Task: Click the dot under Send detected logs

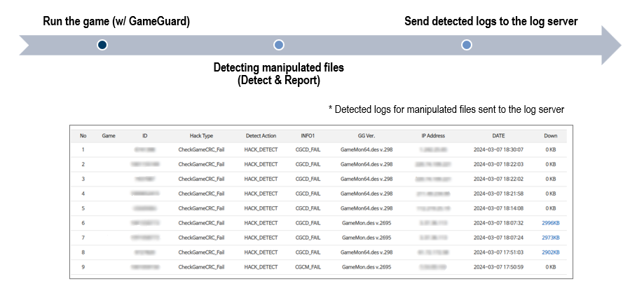Action: pyautogui.click(x=466, y=45)
